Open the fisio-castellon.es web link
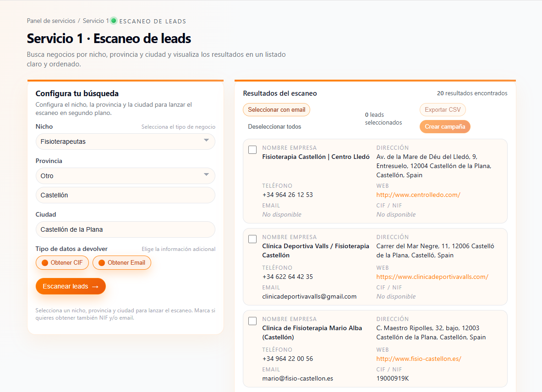542x392 pixels. (x=419, y=359)
